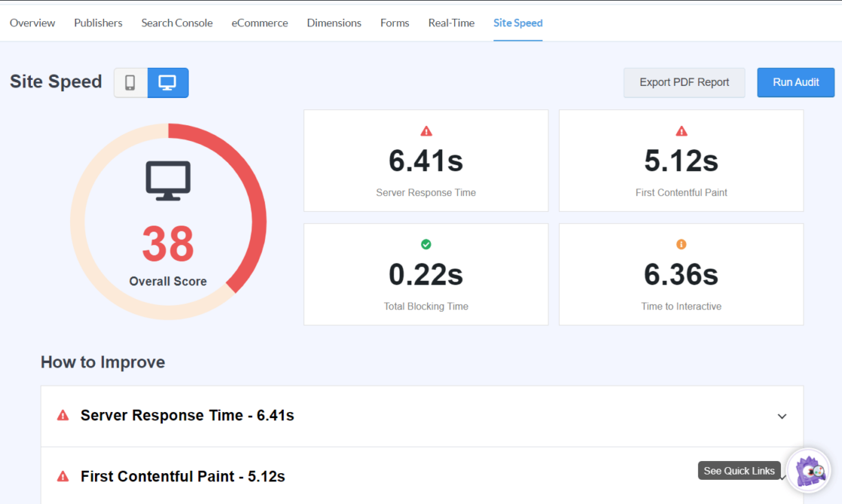Screen dimensions: 842x504
Task: Click the Run Audit button
Action: [x=795, y=82]
